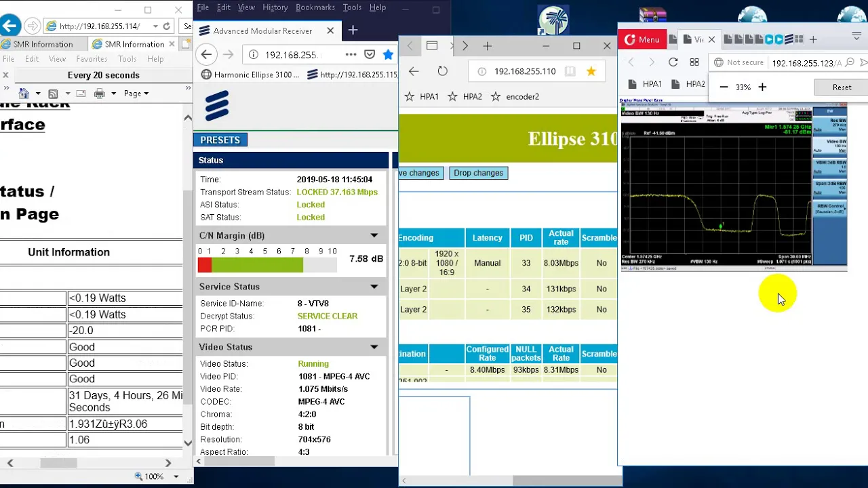The width and height of the screenshot is (868, 488).
Task: Open the IE Page dropdown menu
Action: point(136,94)
